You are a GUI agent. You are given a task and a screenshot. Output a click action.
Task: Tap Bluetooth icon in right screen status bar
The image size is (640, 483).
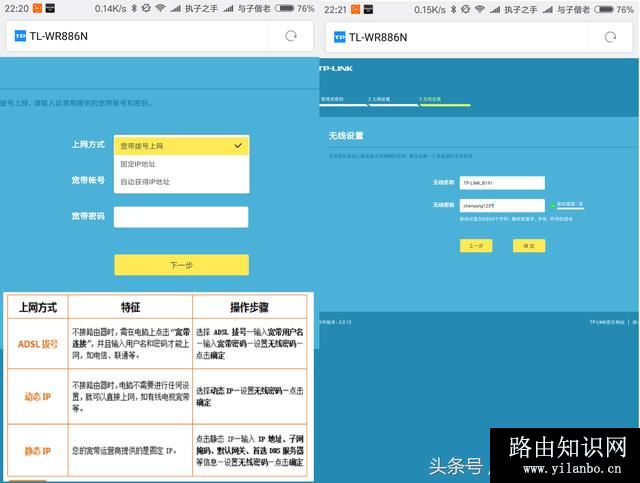(453, 9)
